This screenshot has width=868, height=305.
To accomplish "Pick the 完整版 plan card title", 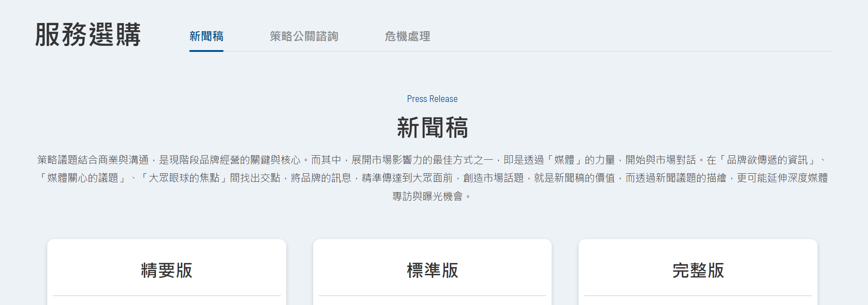I will [x=698, y=270].
